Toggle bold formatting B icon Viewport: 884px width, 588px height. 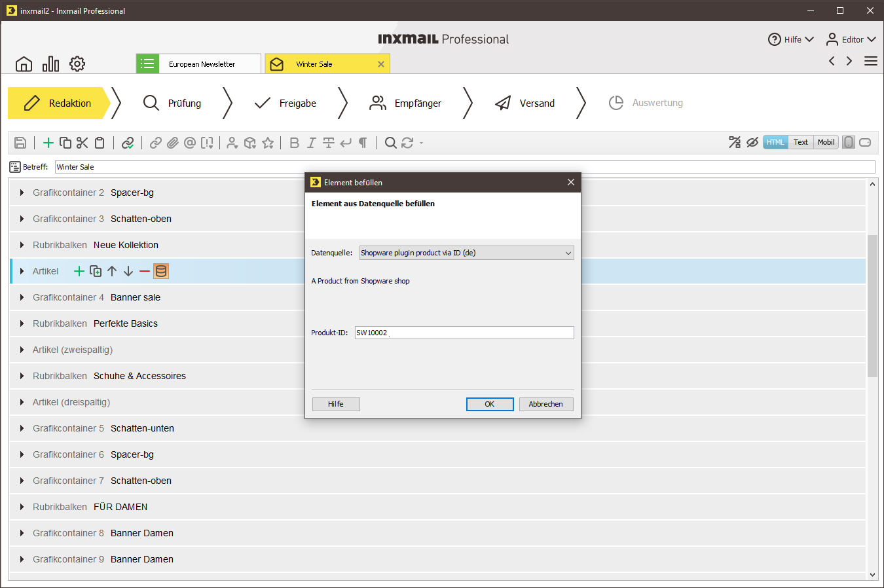pyautogui.click(x=295, y=143)
